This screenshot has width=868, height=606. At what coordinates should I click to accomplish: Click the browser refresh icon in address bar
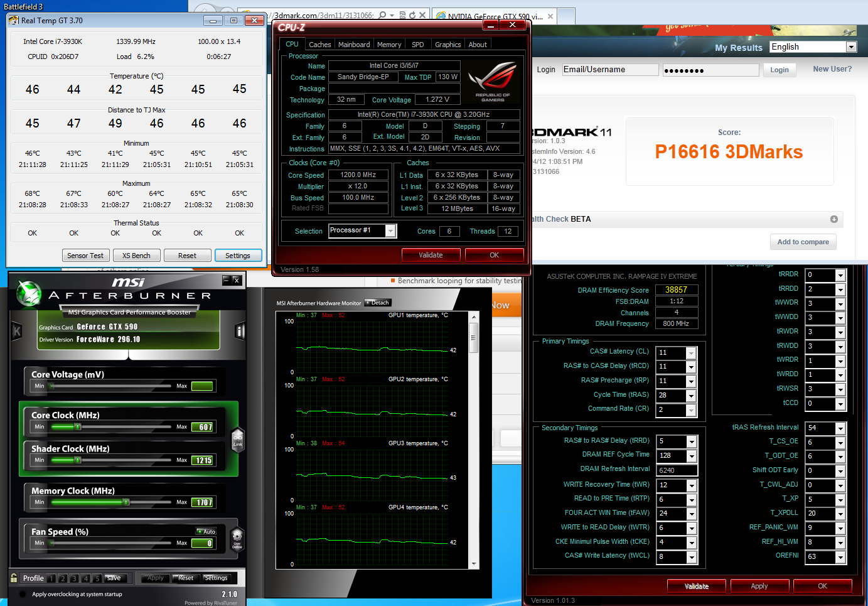[412, 15]
